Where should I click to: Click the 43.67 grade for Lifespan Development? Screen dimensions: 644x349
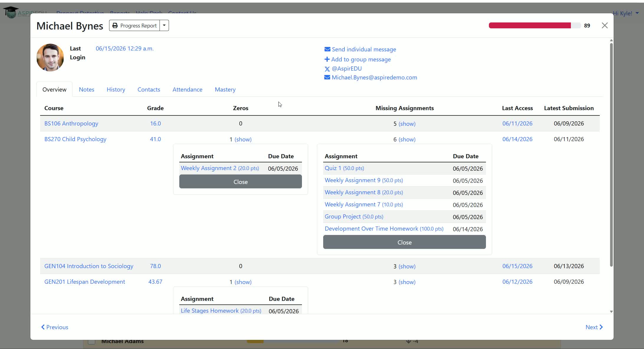155,282
